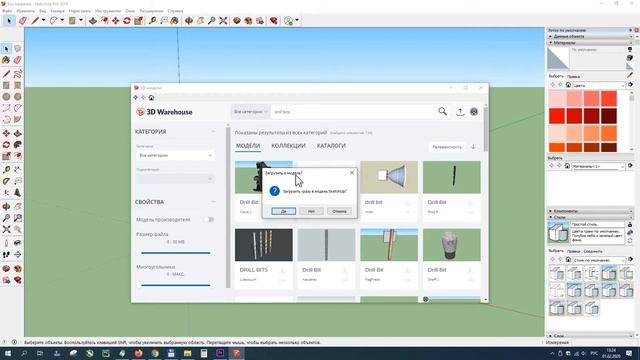Click the search magnifier in 3D Warehouse
The height and width of the screenshot is (360, 640).
pyautogui.click(x=442, y=111)
